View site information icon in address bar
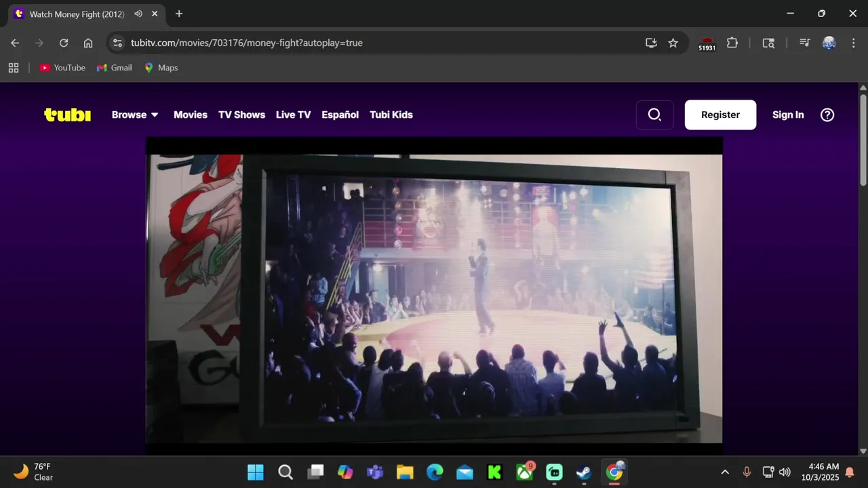This screenshot has height=488, width=868. click(x=117, y=43)
